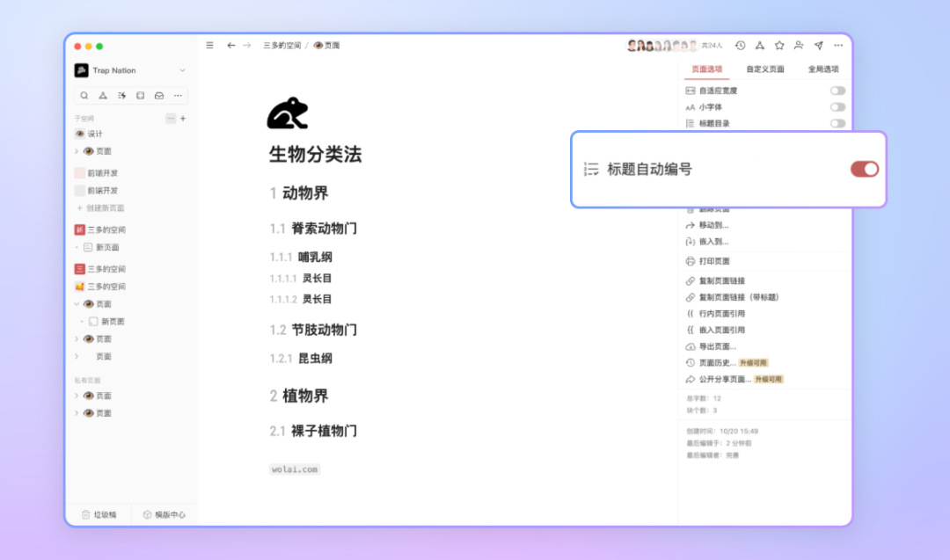950x560 pixels.
Task: Click the heading 1.1.1 哺乳纲
Action: click(x=301, y=258)
